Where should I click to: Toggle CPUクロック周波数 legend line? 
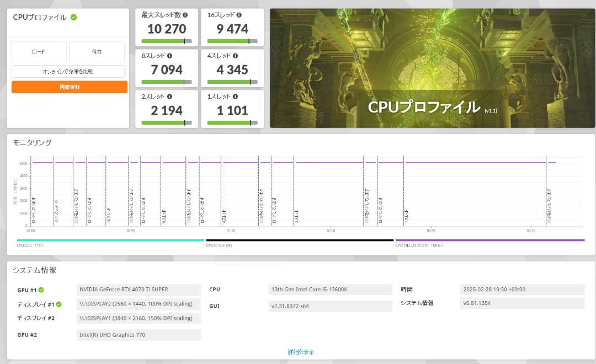coord(490,240)
